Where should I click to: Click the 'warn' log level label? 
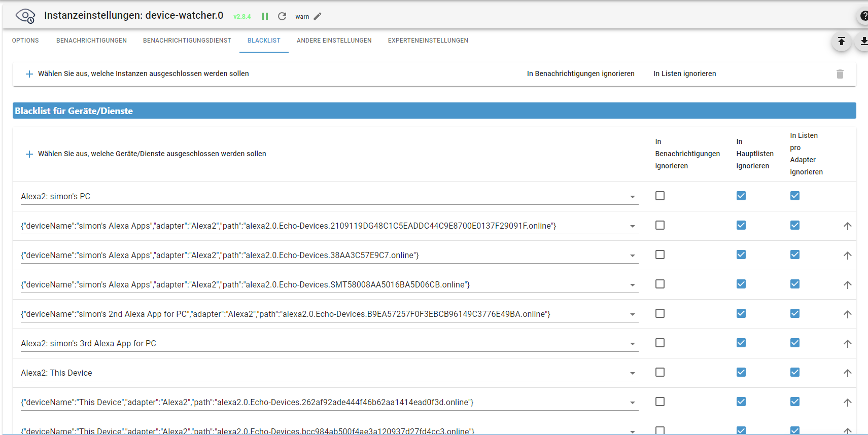302,17
